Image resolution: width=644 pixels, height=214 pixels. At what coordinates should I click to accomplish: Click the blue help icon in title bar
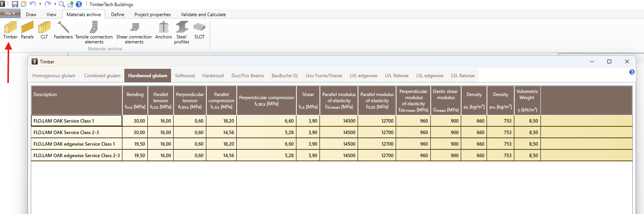[79, 4]
